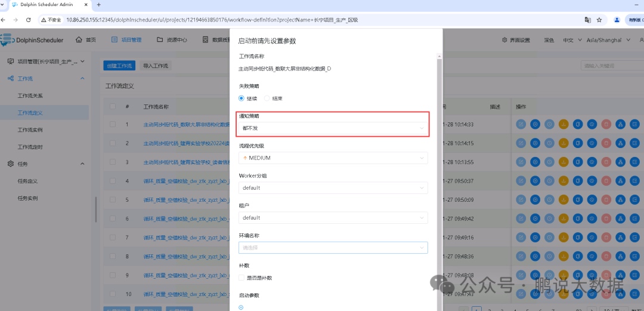
Task: Click the translate icon in address bar
Action: point(588,20)
